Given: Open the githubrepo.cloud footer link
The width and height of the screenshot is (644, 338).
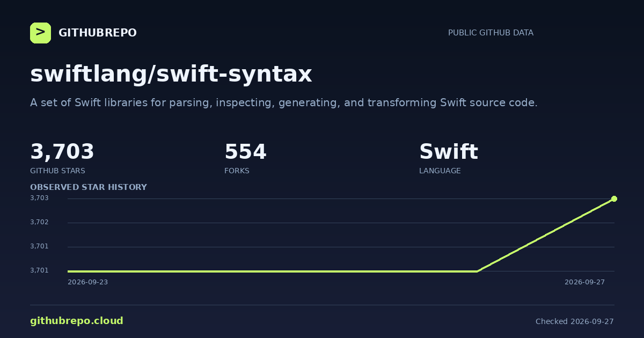Looking at the screenshot, I should tap(77, 321).
